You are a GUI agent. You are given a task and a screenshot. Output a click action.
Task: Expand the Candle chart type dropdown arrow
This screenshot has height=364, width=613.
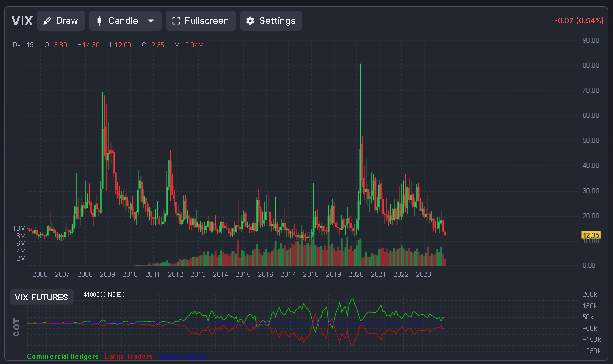click(x=151, y=21)
